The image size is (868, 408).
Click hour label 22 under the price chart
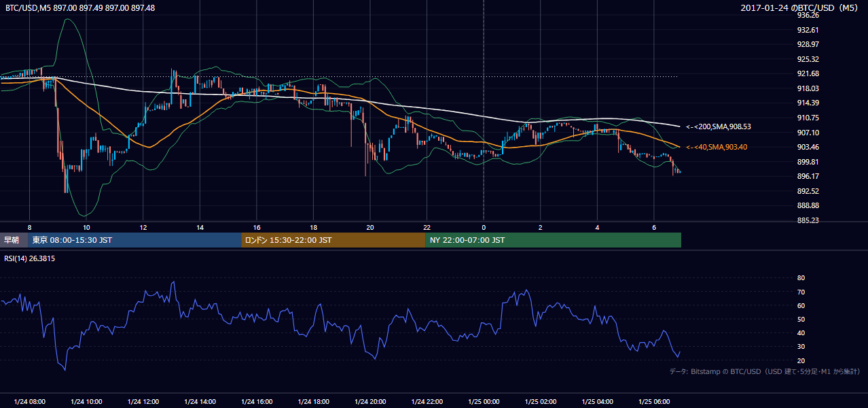click(427, 227)
